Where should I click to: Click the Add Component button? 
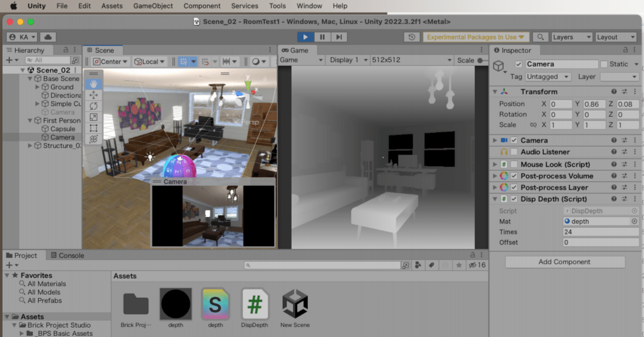click(565, 262)
